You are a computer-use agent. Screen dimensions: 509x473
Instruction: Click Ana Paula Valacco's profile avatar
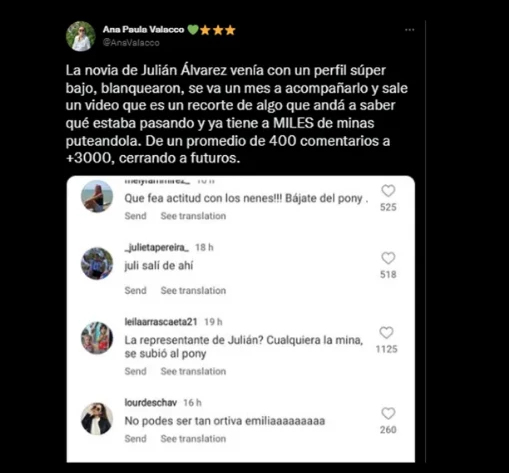[x=81, y=36]
